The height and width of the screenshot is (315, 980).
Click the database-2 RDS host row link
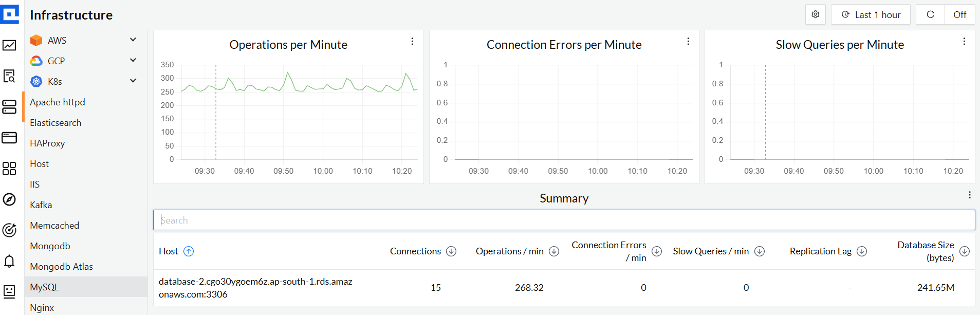point(255,288)
